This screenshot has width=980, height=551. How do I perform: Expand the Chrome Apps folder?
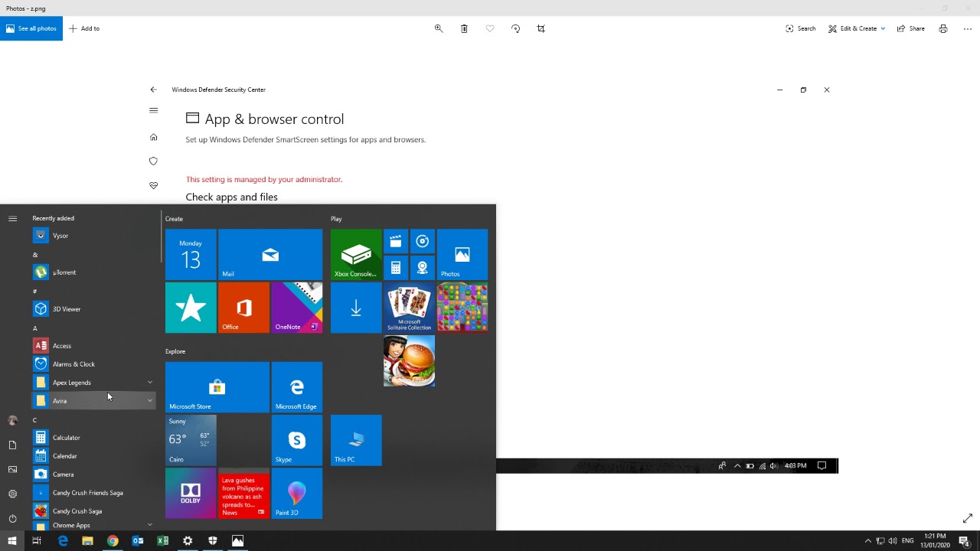93,526
